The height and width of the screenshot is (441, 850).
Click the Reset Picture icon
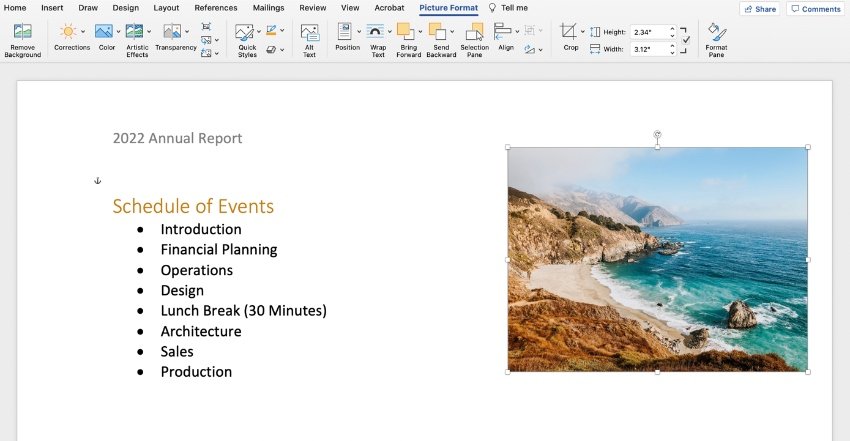click(206, 53)
